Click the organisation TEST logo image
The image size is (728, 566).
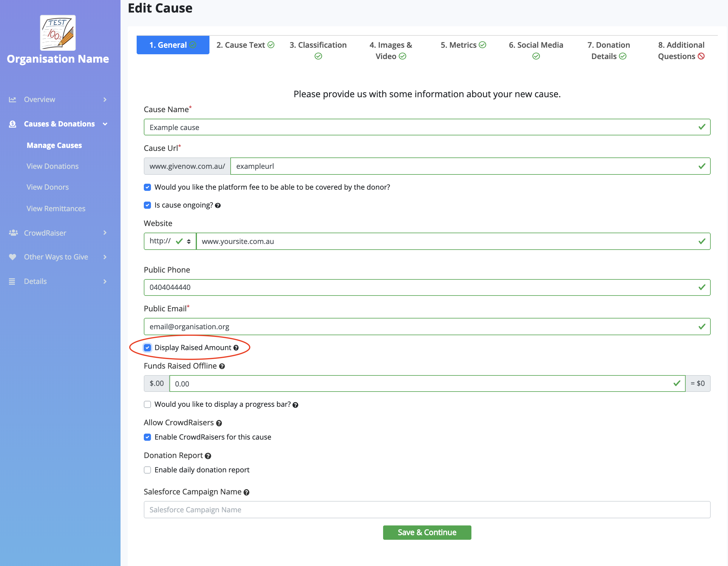pos(58,33)
